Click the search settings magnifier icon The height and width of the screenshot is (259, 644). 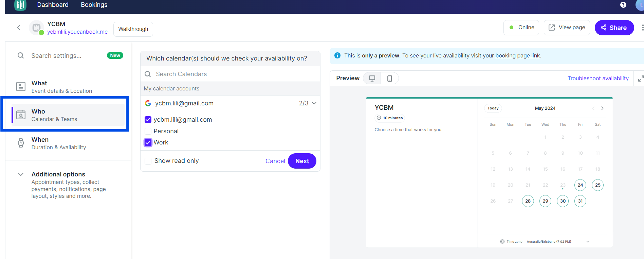[x=21, y=55]
